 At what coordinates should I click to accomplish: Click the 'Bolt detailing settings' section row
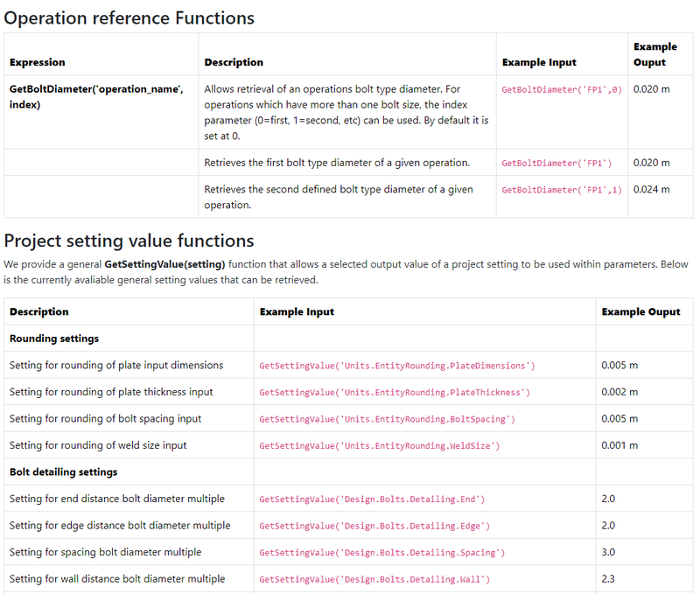63,472
